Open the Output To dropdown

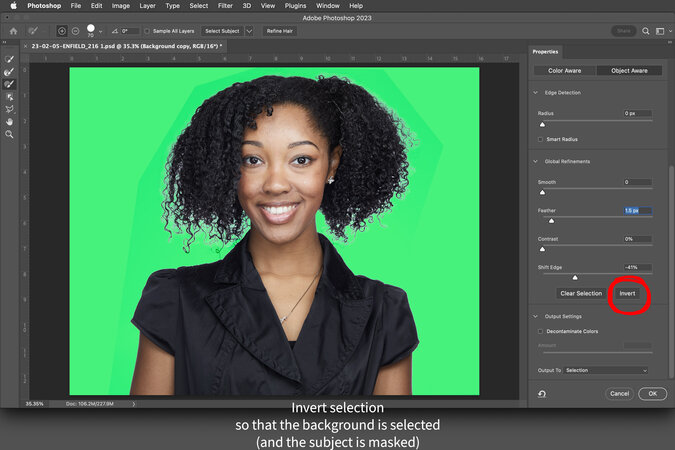(x=606, y=370)
